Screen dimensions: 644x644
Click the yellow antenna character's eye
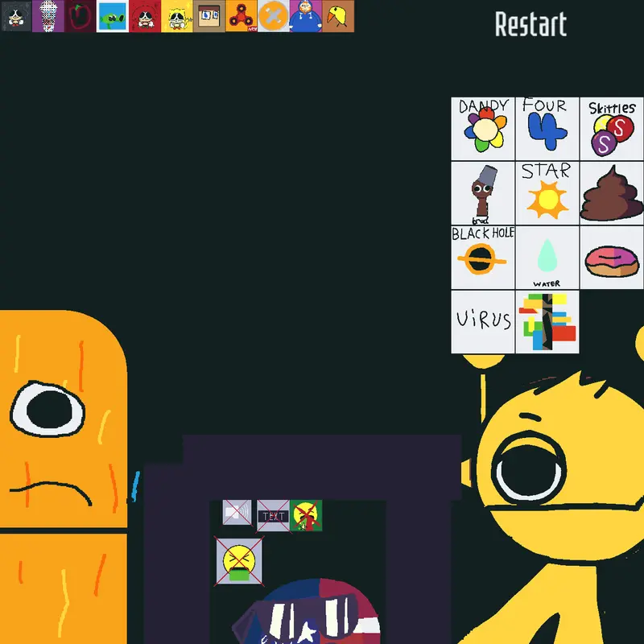pyautogui.click(x=529, y=469)
